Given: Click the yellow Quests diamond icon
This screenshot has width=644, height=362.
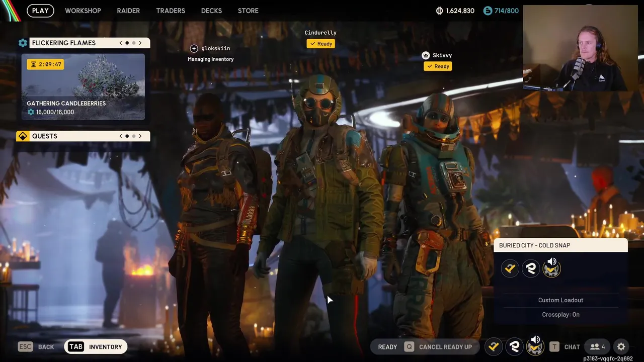Looking at the screenshot, I should click(23, 136).
